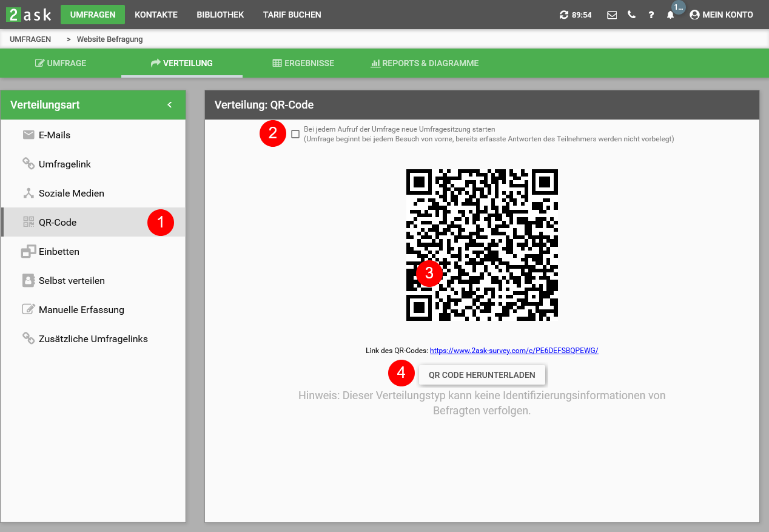Screen dimensions: 769x532
Task: Go to Kontakte in the top menu
Action: [x=156, y=15]
